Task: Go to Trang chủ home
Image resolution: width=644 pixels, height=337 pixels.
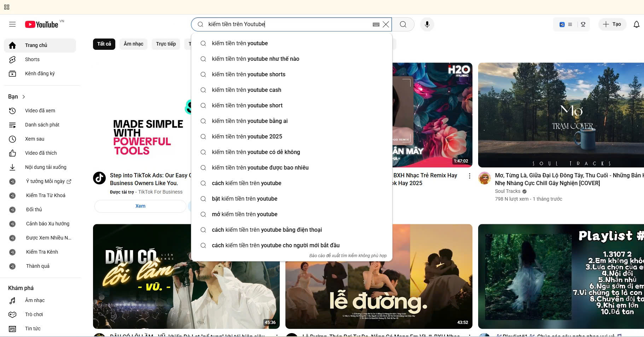Action: coord(40,45)
